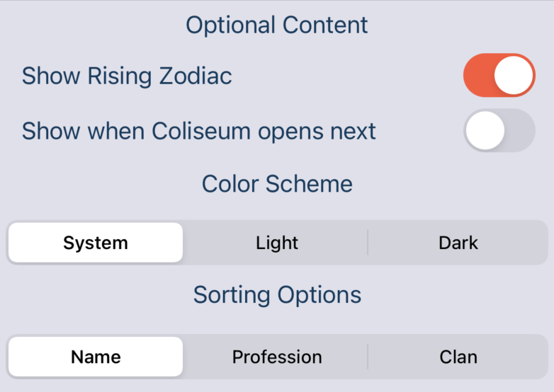The height and width of the screenshot is (392, 554).
Task: Sort by Name
Action: [x=96, y=357]
